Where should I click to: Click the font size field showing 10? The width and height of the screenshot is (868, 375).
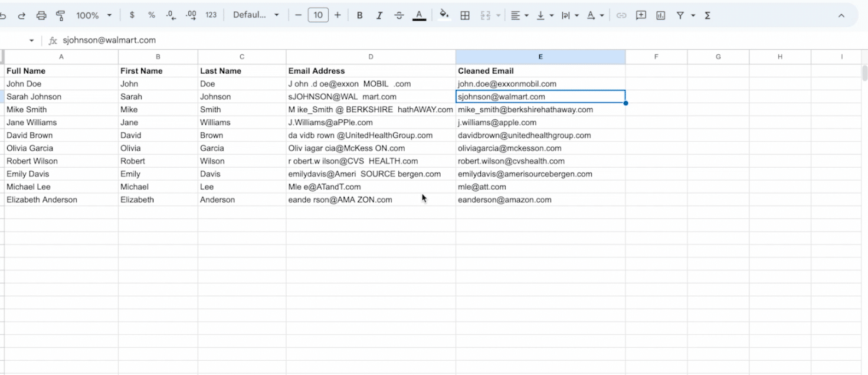[318, 15]
